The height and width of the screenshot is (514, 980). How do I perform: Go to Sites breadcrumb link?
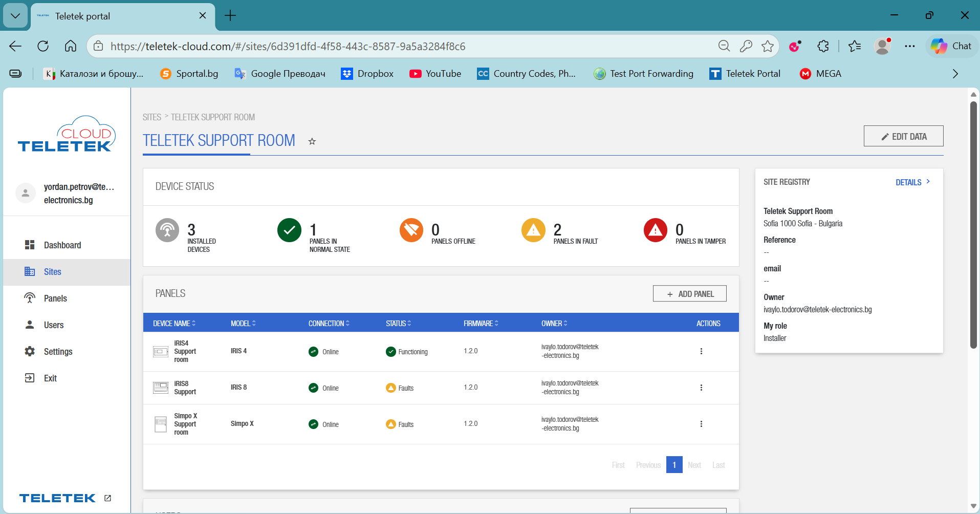click(x=152, y=117)
